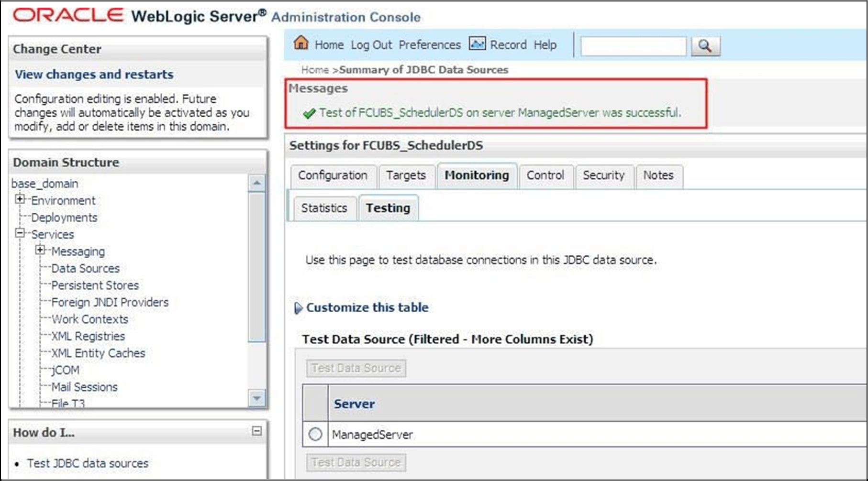868x481 pixels.
Task: Open XML Registries tree item
Action: (88, 337)
